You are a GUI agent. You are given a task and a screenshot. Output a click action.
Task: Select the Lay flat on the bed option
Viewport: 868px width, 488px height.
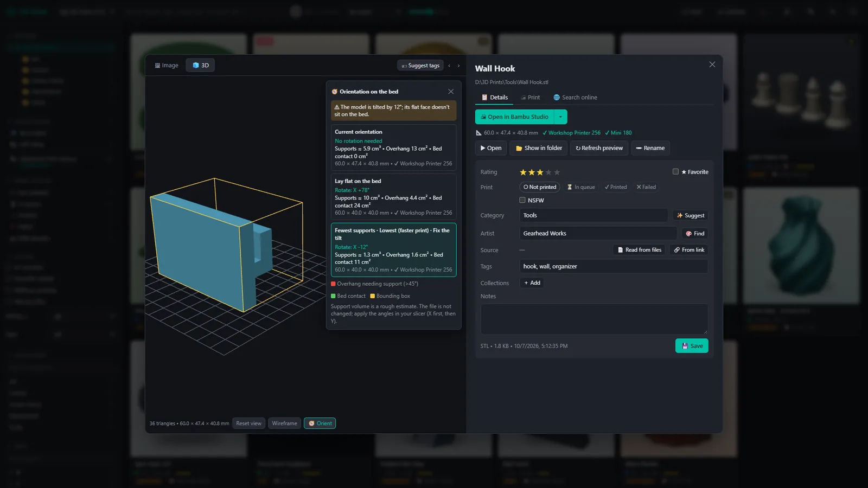pyautogui.click(x=394, y=197)
